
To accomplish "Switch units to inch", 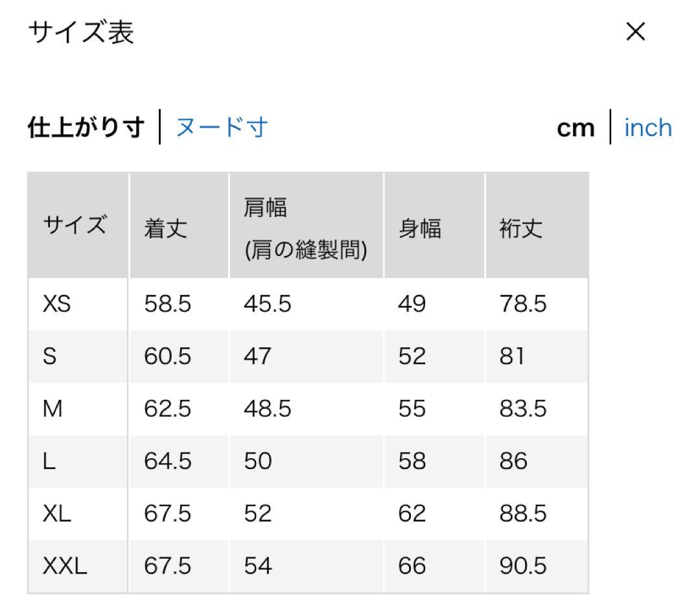I will (647, 128).
